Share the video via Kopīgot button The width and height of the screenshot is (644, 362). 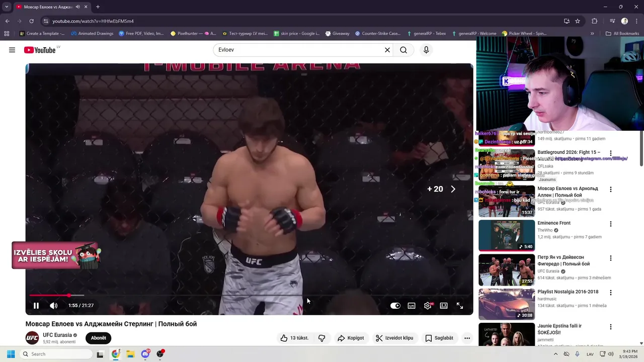click(x=351, y=338)
